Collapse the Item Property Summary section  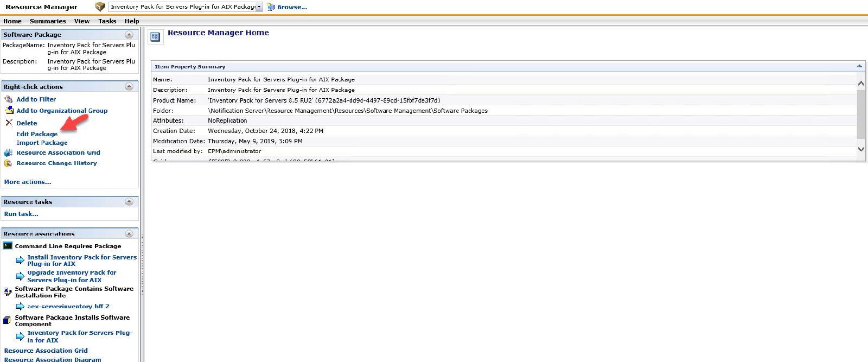click(x=859, y=66)
